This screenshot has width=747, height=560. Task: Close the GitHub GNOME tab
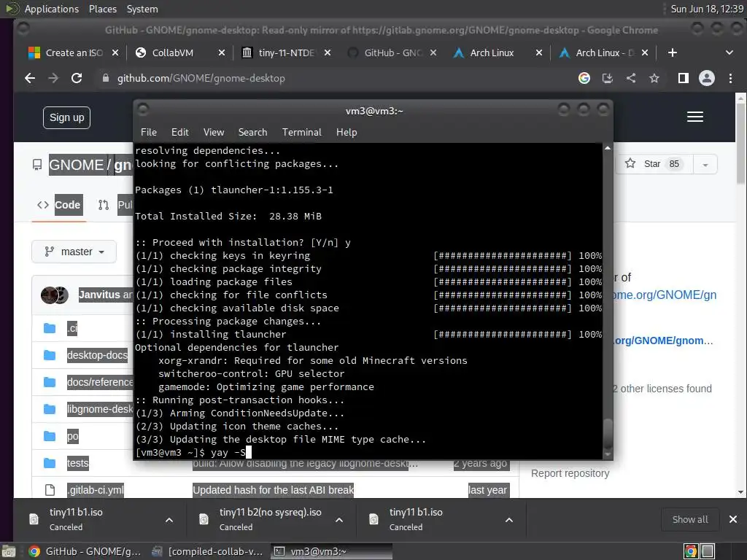pyautogui.click(x=433, y=52)
